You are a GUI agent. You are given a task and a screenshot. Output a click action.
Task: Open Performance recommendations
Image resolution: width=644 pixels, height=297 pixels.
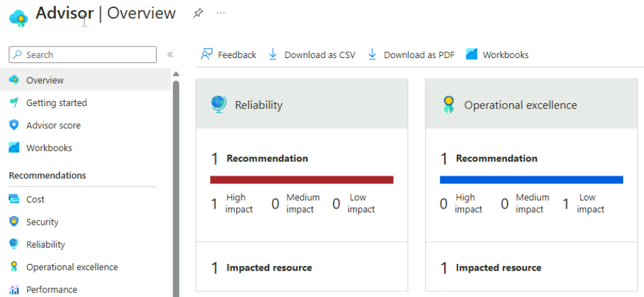tap(51, 290)
